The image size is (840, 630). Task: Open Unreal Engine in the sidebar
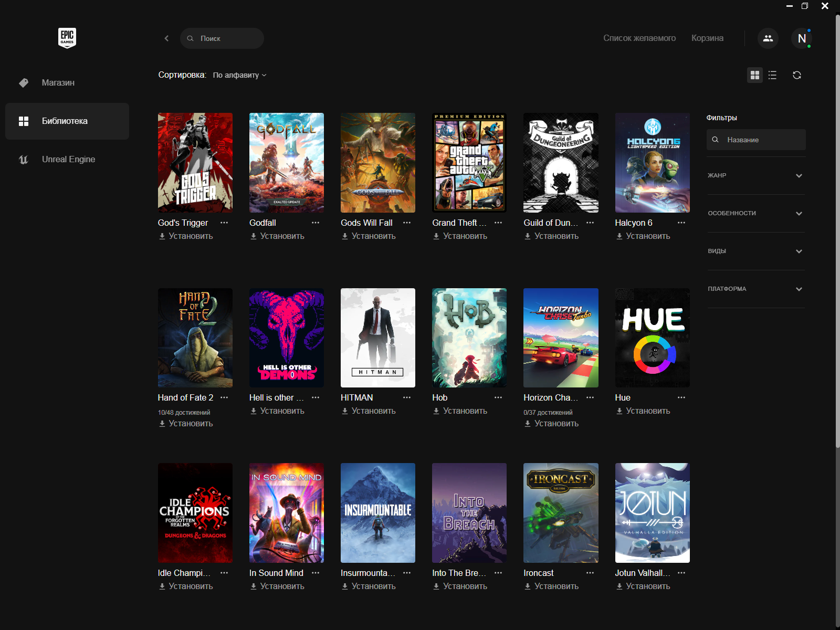pos(67,159)
